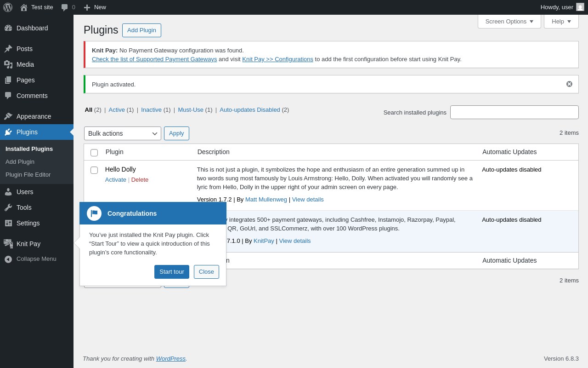Click the Posts pushpin icon
This screenshot has width=588, height=368.
(x=8, y=49)
